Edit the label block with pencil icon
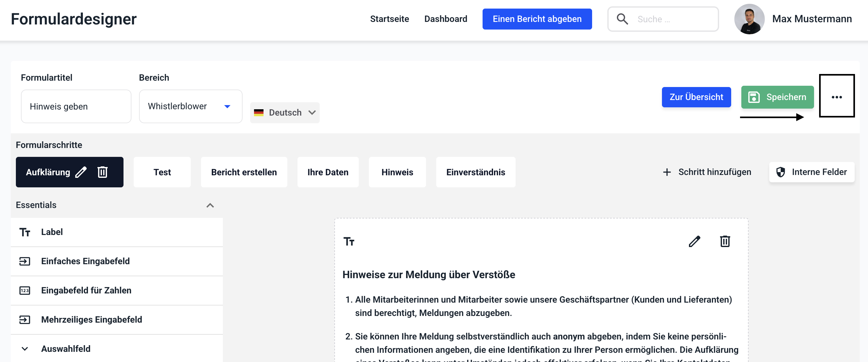 coord(694,241)
